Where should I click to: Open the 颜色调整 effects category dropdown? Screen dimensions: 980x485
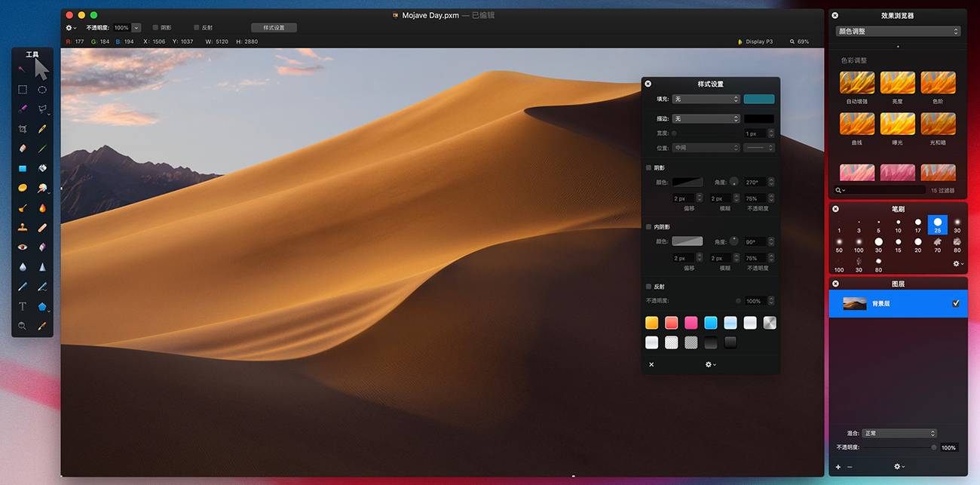click(x=897, y=32)
